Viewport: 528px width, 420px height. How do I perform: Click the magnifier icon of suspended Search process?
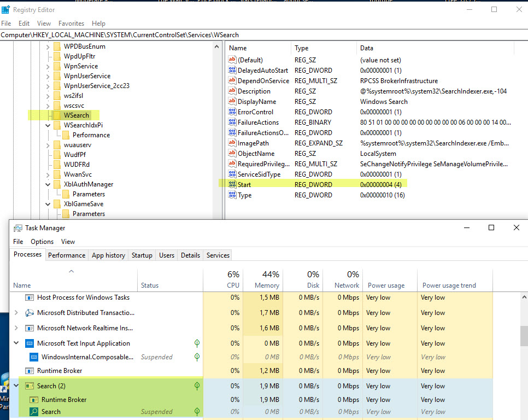pos(34,412)
